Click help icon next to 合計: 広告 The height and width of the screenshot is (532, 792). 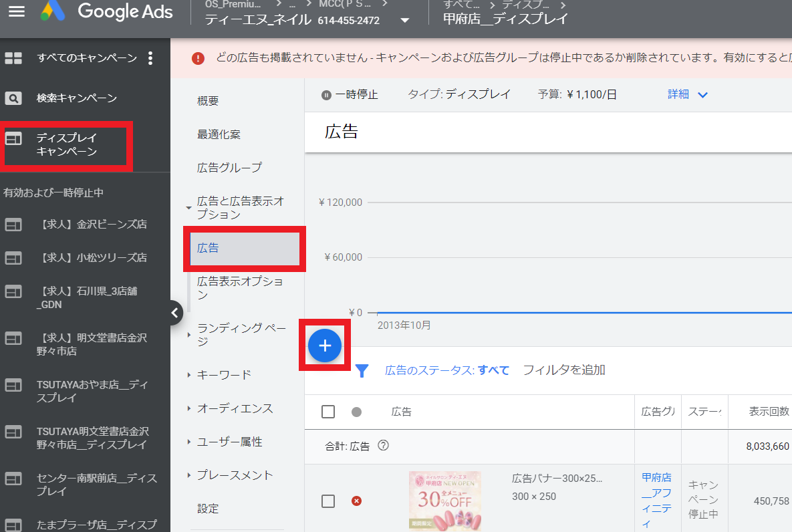(384, 445)
